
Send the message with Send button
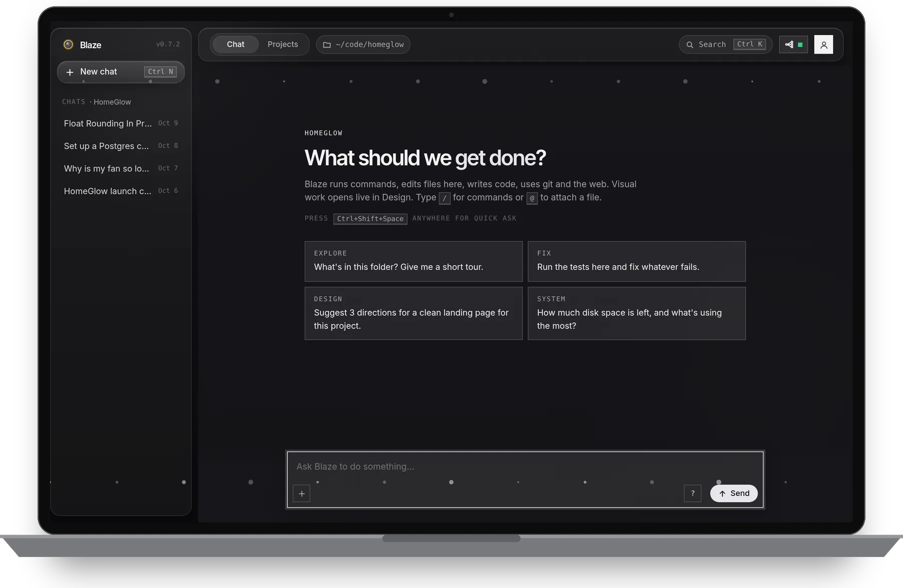click(x=733, y=493)
